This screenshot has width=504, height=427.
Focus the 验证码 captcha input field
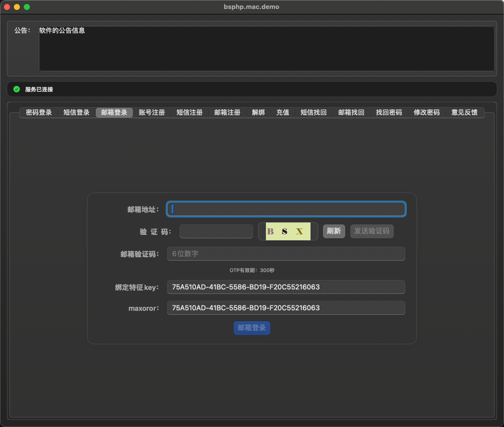216,231
